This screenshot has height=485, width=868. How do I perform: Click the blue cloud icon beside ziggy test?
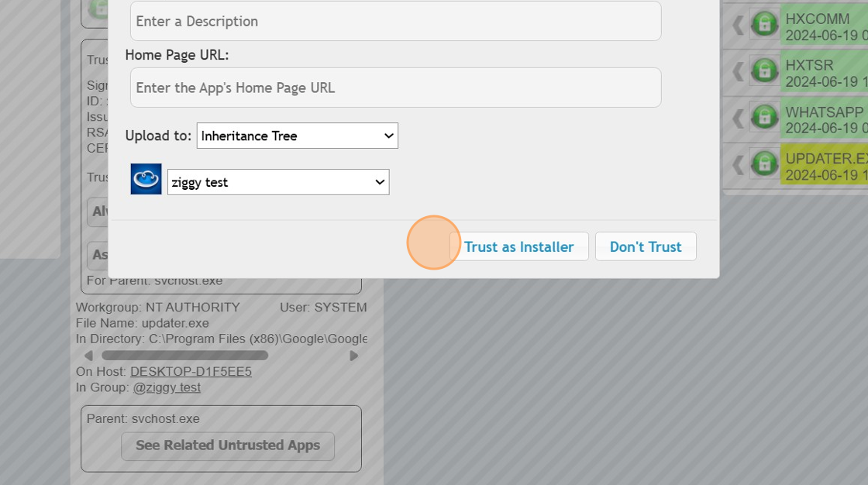click(145, 177)
